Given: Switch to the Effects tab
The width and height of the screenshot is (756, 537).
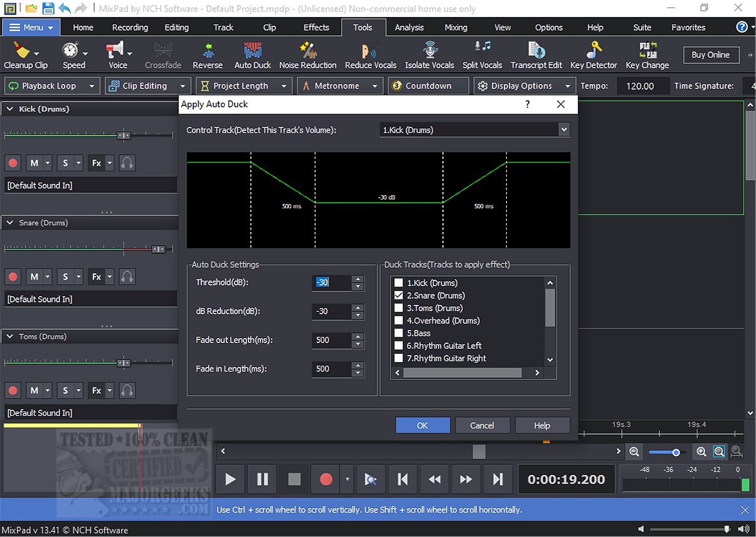Looking at the screenshot, I should [x=316, y=28].
